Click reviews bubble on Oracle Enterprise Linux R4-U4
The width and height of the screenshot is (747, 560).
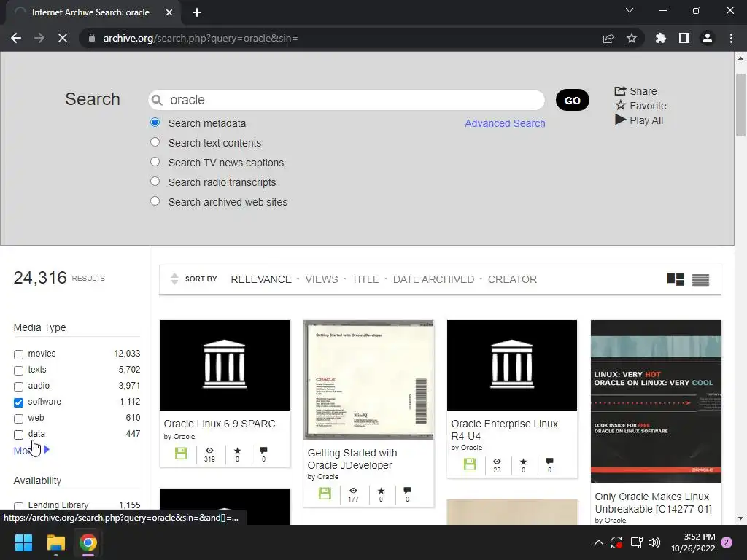pos(550,462)
